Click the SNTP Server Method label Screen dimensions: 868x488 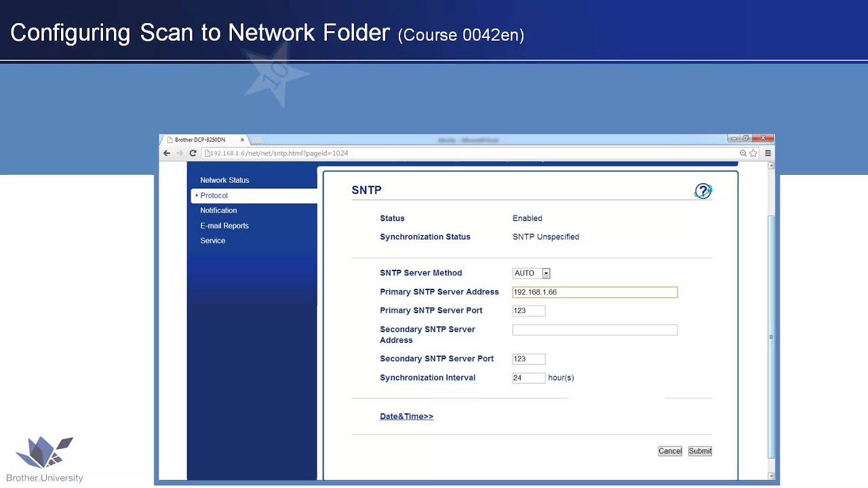tap(420, 273)
